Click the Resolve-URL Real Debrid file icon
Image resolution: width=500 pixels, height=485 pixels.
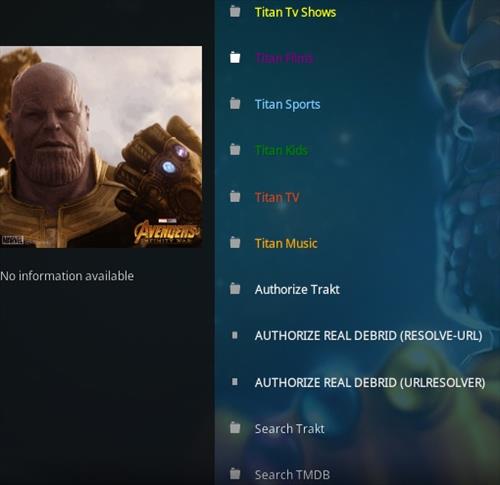[x=235, y=335]
